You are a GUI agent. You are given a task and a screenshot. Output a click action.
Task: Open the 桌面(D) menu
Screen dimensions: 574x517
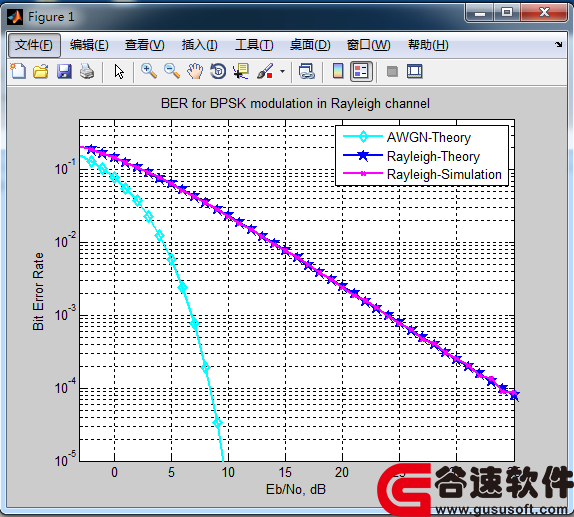[310, 45]
